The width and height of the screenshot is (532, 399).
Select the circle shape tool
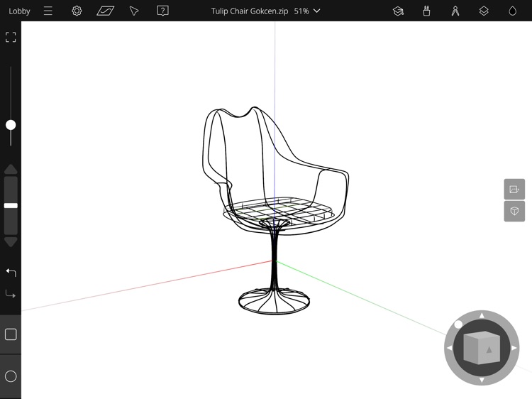[11, 376]
